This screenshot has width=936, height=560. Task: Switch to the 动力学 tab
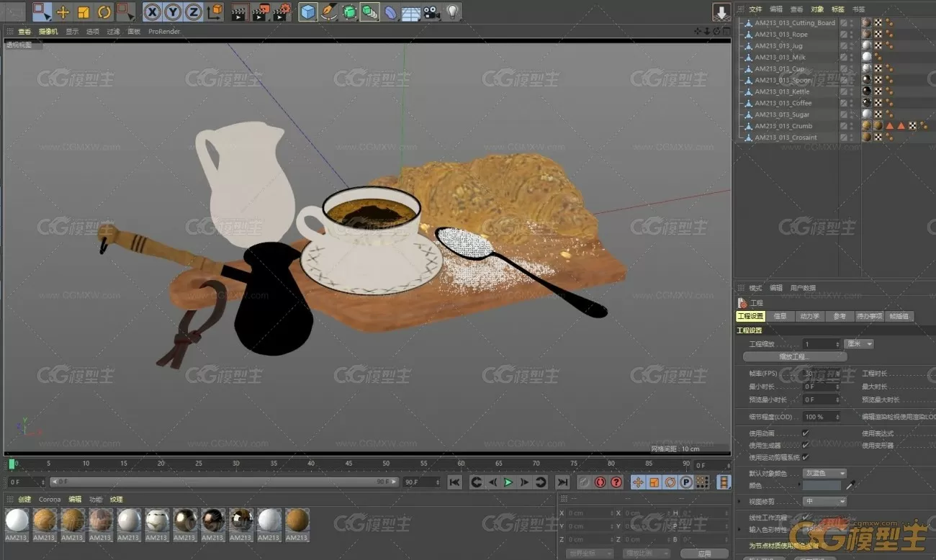(x=809, y=316)
